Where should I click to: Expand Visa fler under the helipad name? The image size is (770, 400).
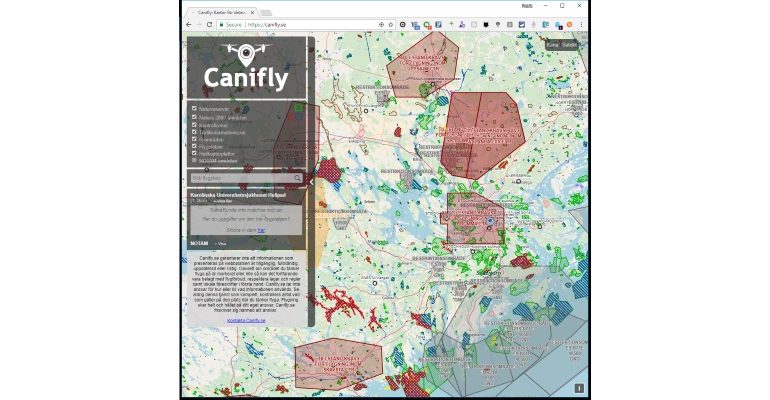[x=222, y=201]
